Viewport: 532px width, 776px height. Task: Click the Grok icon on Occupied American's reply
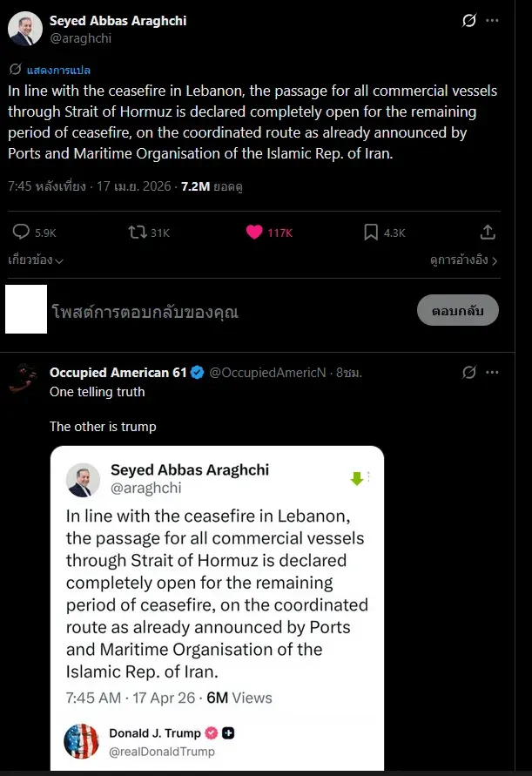pos(469,373)
